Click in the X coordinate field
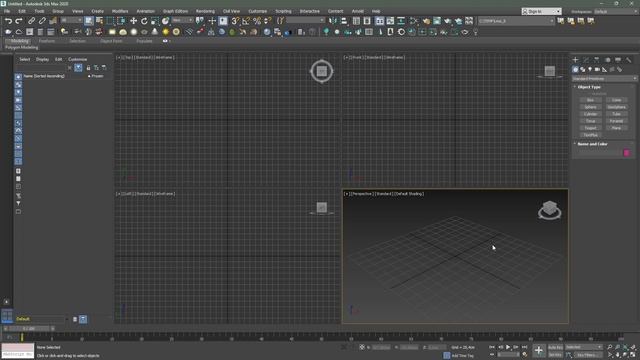640x360 pixels. click(x=381, y=347)
